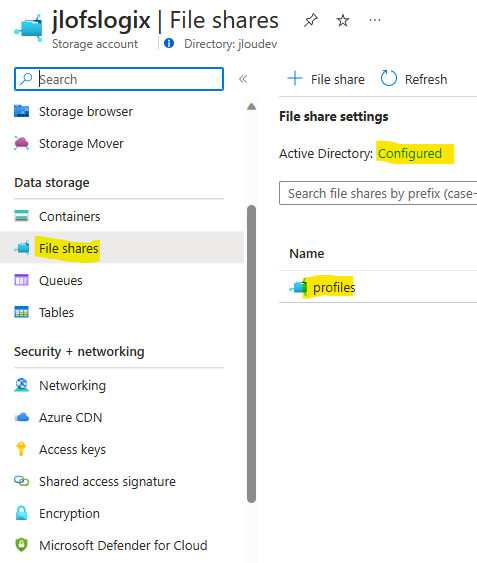Click the Queues icon in the sidebar
Screen dimensions: 477x563
22,280
